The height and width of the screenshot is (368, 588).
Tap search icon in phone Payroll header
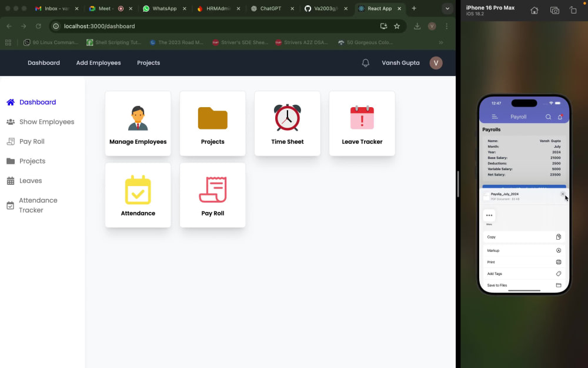click(x=548, y=117)
